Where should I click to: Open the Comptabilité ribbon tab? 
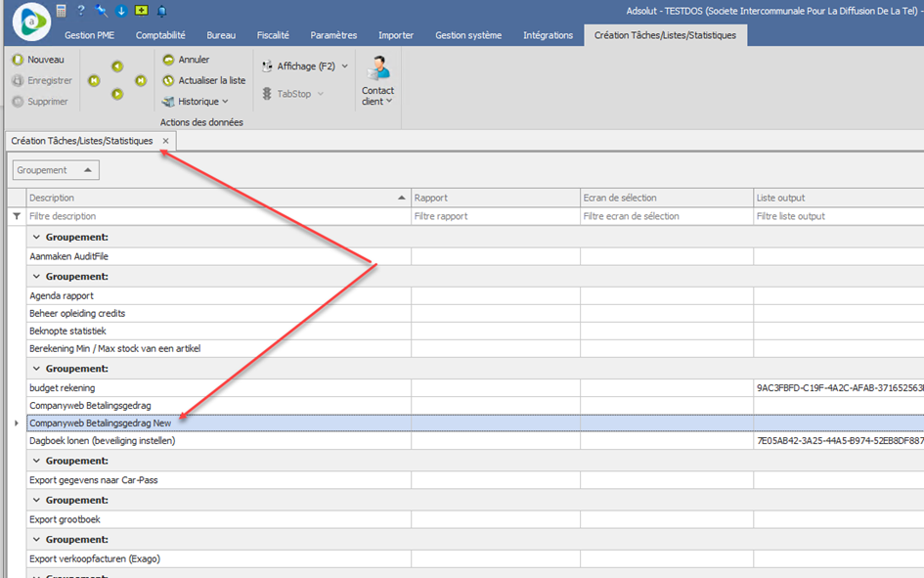point(160,35)
